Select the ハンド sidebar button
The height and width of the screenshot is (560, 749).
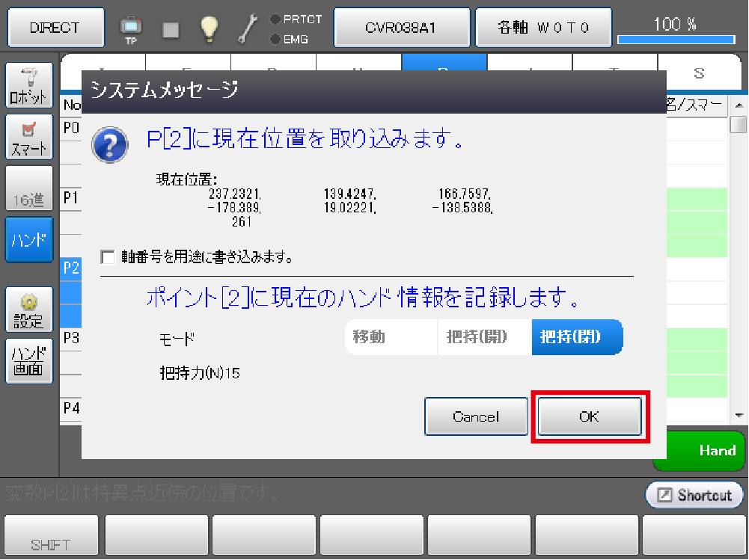[29, 239]
